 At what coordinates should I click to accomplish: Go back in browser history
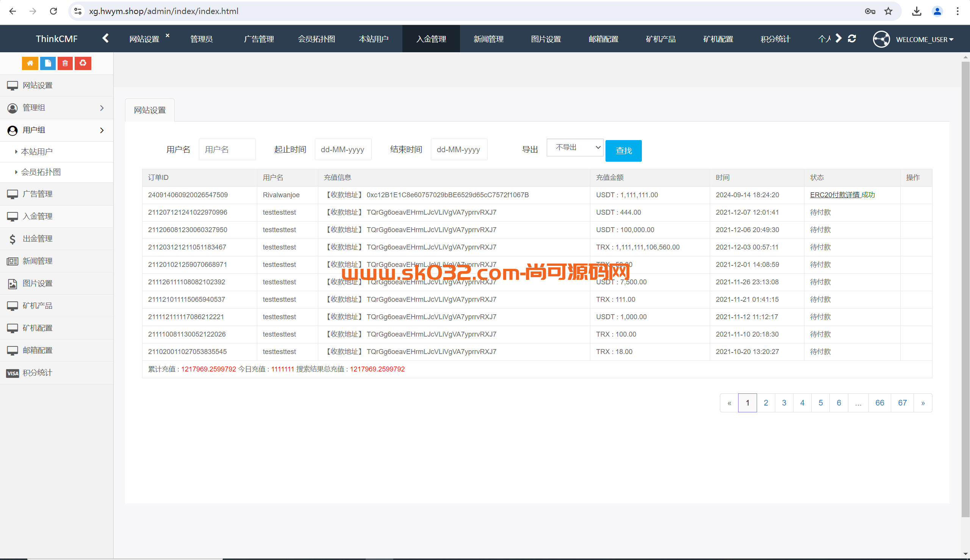tap(13, 11)
